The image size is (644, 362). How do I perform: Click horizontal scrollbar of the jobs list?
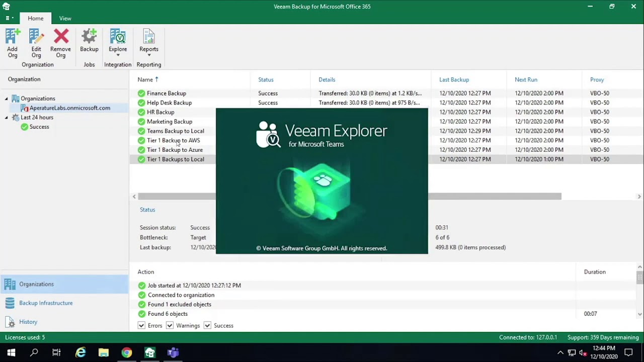click(349, 197)
